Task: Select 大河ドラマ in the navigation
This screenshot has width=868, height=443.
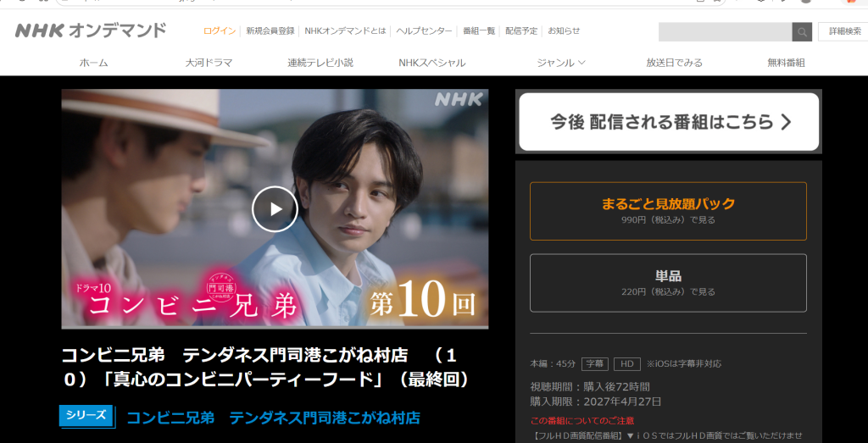Action: (x=209, y=63)
